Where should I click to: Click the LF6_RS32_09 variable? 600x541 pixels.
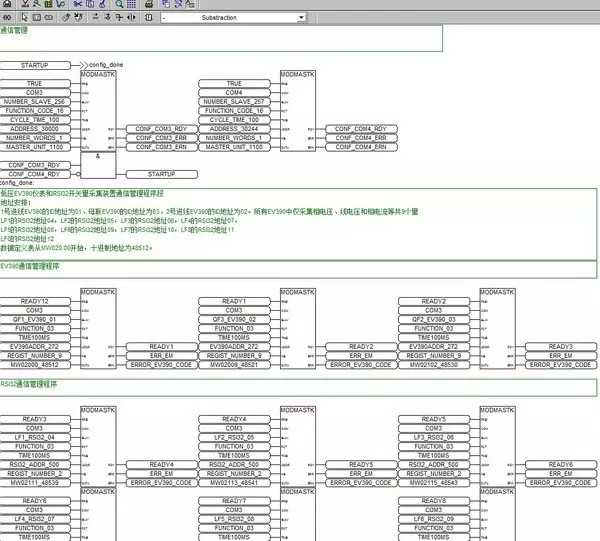pyautogui.click(x=434, y=519)
